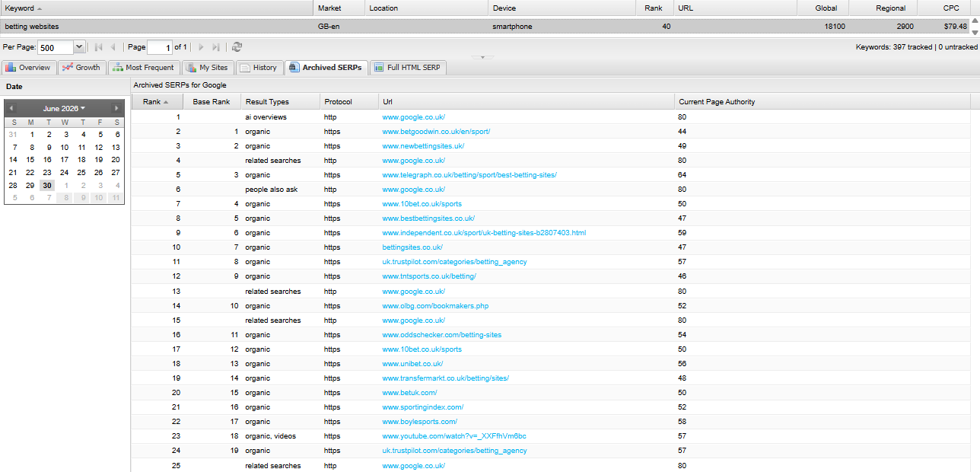
Task: Open the Full HTML SERP tab
Action: pos(407,68)
